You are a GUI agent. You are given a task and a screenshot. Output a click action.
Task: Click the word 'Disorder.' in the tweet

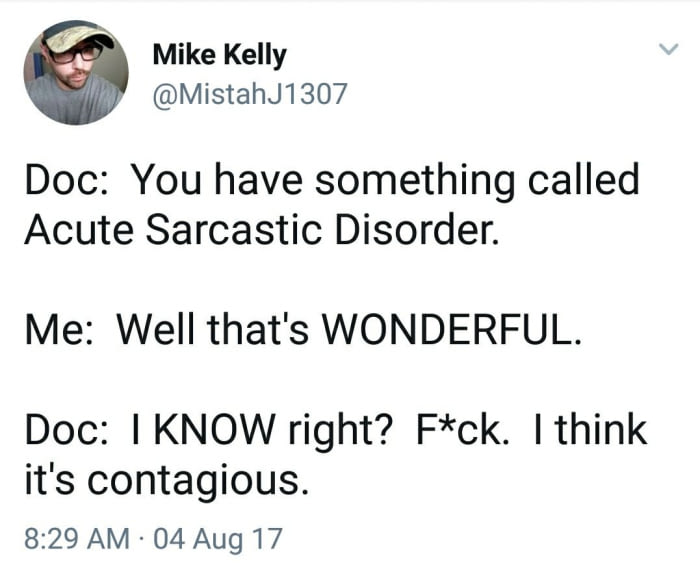pyautogui.click(x=416, y=230)
